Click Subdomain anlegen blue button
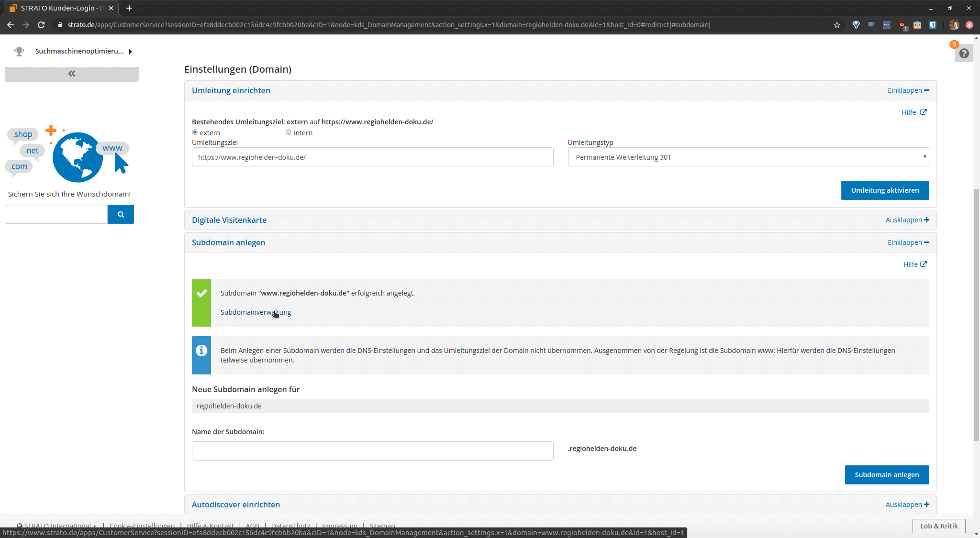The width and height of the screenshot is (980, 538). [887, 475]
